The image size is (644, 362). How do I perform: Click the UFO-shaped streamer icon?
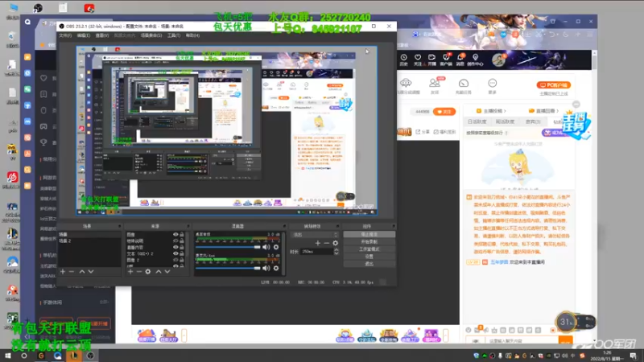pos(406,84)
